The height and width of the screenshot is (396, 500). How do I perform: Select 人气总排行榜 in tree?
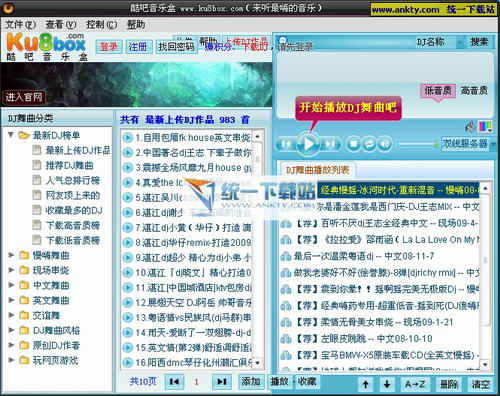pos(73,180)
